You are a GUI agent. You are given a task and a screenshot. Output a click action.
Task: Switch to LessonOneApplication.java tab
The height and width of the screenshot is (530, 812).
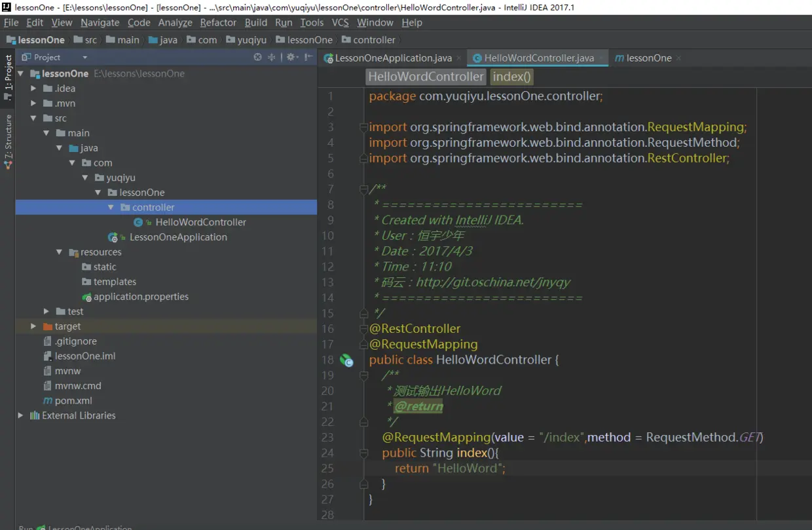(393, 58)
